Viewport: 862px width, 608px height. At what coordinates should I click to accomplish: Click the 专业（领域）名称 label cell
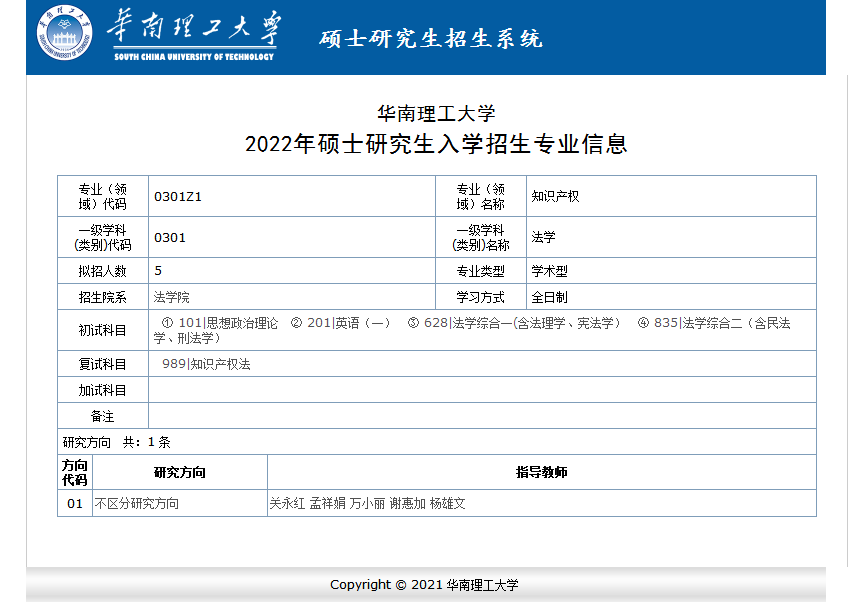click(x=481, y=196)
